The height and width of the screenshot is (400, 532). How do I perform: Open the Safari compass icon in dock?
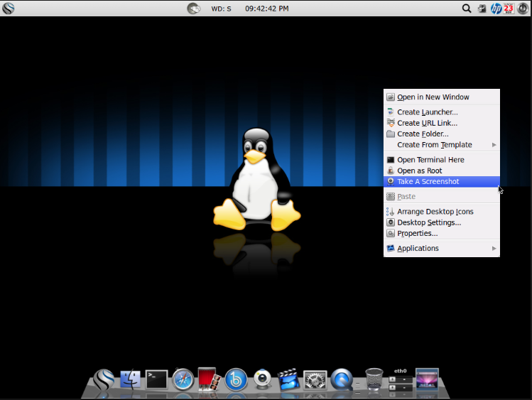(183, 379)
